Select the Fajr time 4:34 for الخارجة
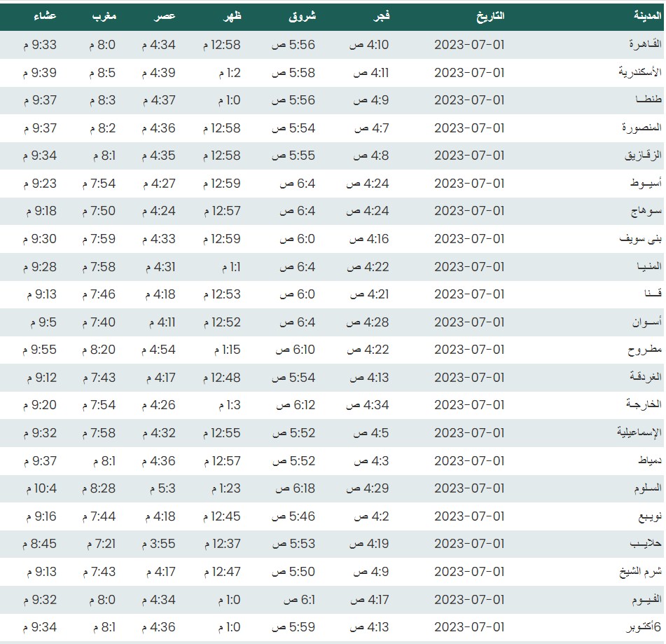Image resolution: width=666 pixels, height=644 pixels. [x=370, y=405]
